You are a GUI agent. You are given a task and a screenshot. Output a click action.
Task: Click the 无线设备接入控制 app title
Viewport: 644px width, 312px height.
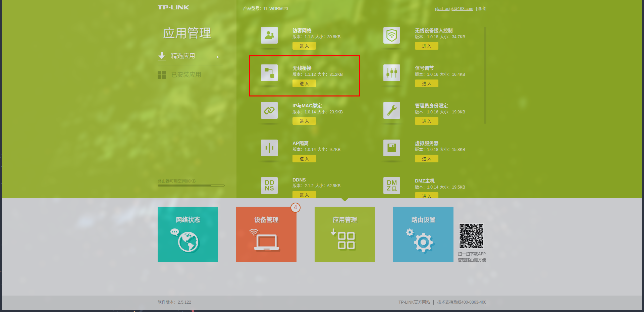click(x=434, y=31)
